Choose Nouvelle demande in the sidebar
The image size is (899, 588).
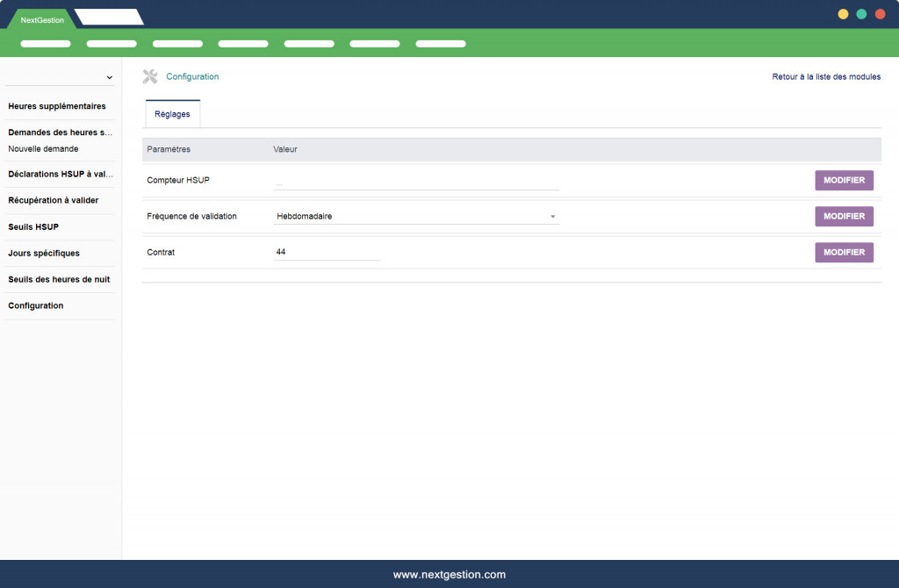click(x=43, y=149)
